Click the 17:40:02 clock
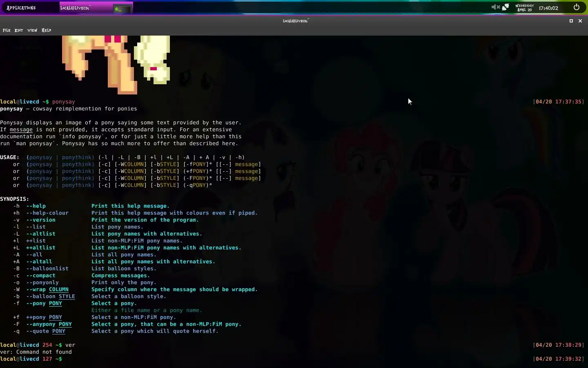This screenshot has height=368, width=588. 548,8
